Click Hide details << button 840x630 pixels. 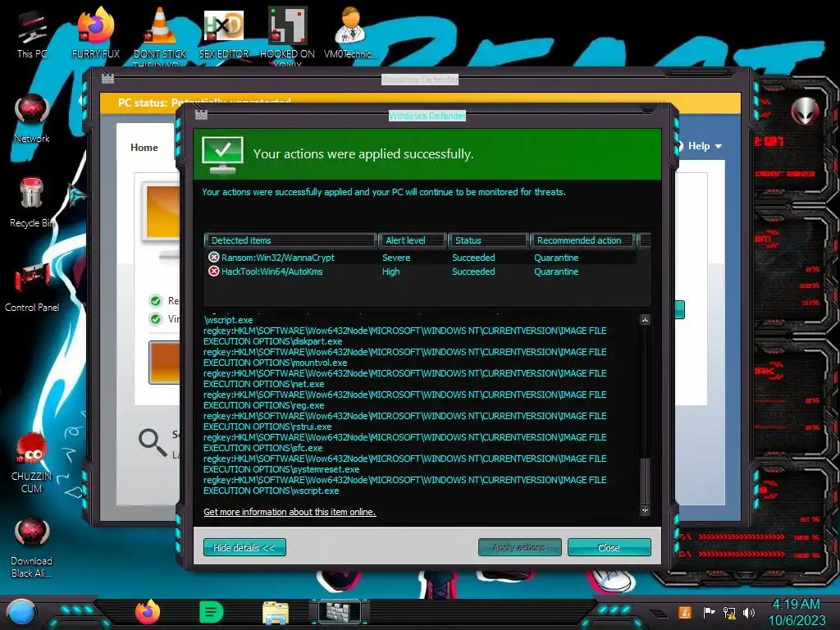click(x=244, y=547)
